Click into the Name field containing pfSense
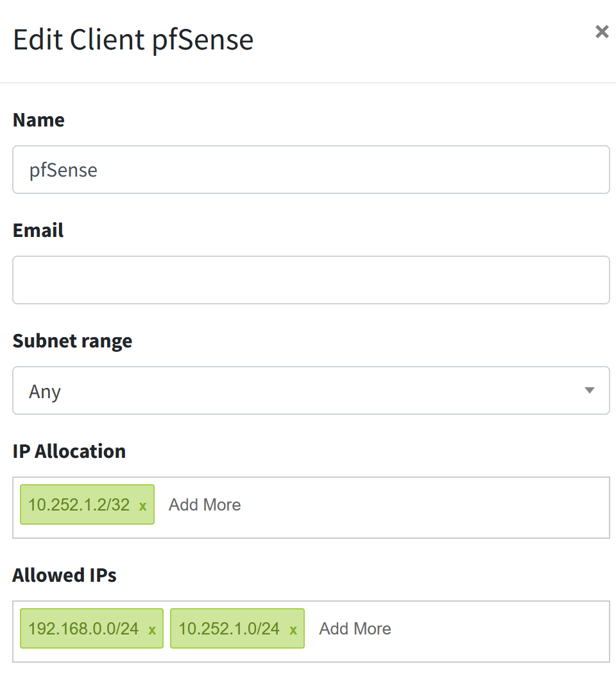The height and width of the screenshot is (673, 616). point(311,170)
